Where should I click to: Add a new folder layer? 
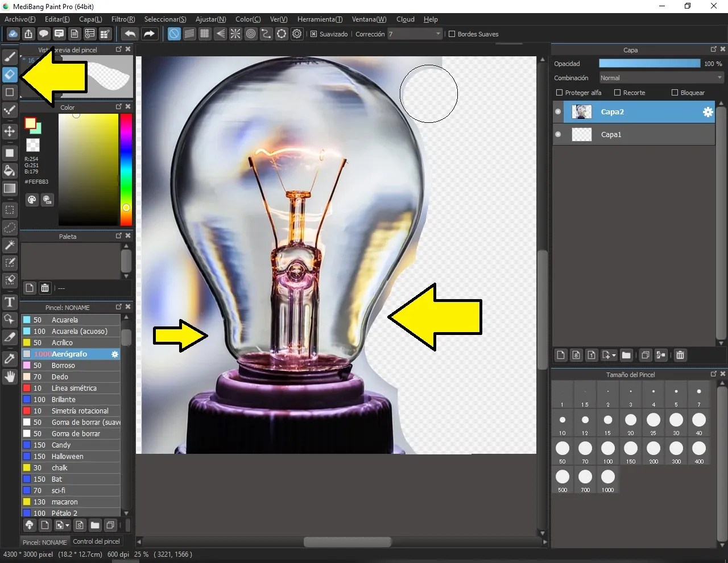click(x=626, y=355)
